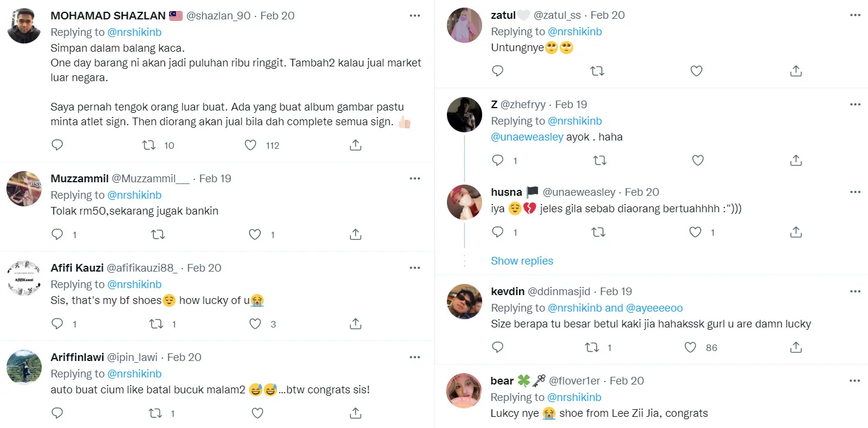Open Afifi Kauzi's profile picture
Viewport: 868px width, 428px height.
[24, 277]
